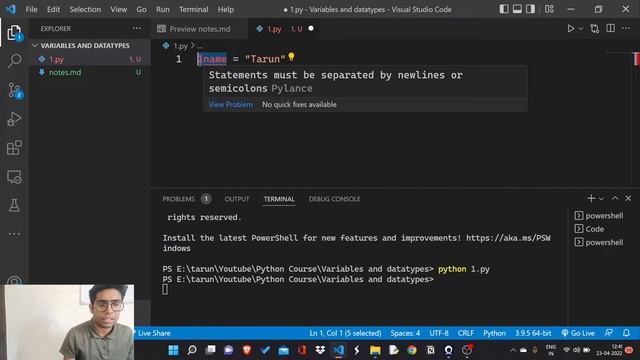
Task: Change indentation via Spaces: 4
Action: pos(405,333)
